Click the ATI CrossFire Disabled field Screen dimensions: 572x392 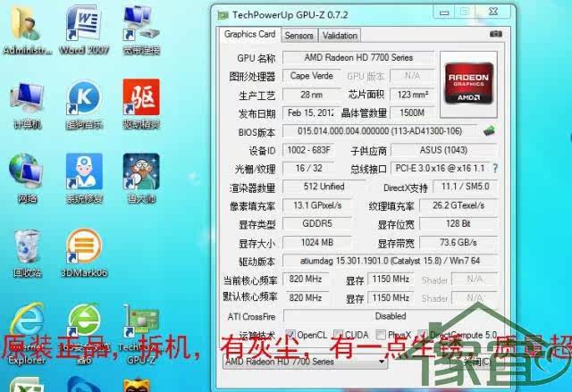point(390,316)
